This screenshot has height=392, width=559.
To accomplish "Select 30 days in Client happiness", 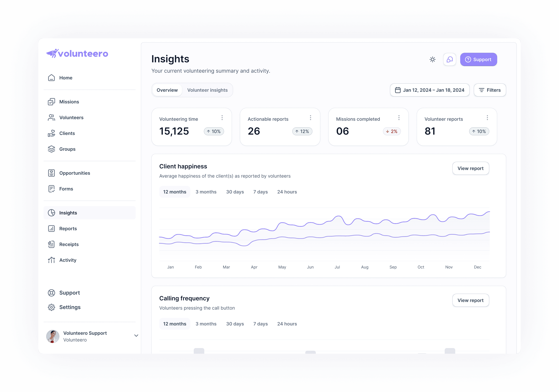I will (235, 192).
